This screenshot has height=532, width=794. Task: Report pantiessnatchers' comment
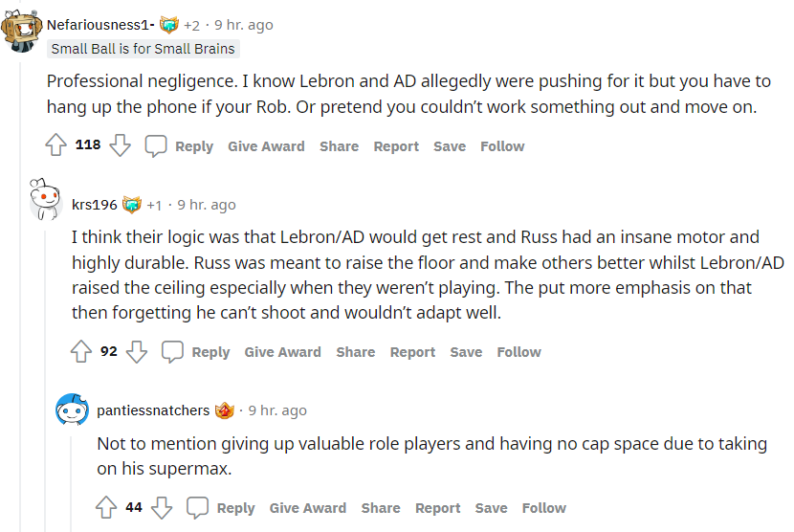[438, 508]
